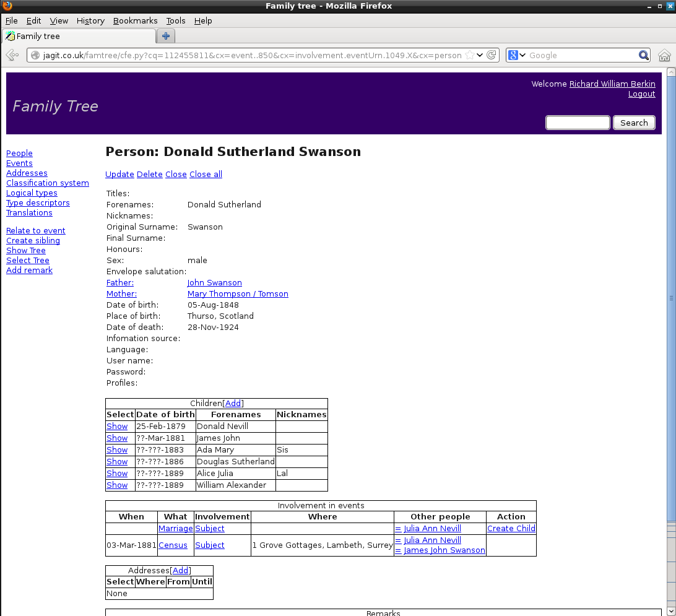Open the browser home page via house icon
The height and width of the screenshot is (616, 676).
click(665, 55)
